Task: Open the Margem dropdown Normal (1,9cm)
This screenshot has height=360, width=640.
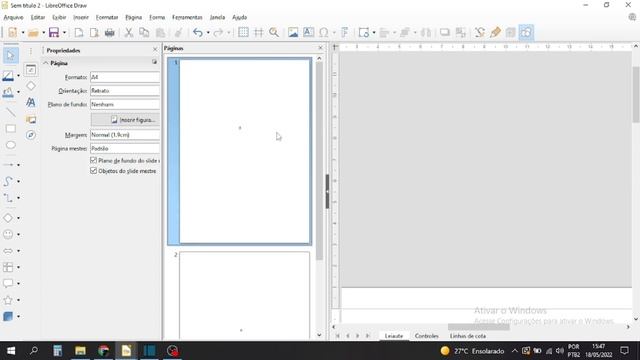Action: (125, 135)
